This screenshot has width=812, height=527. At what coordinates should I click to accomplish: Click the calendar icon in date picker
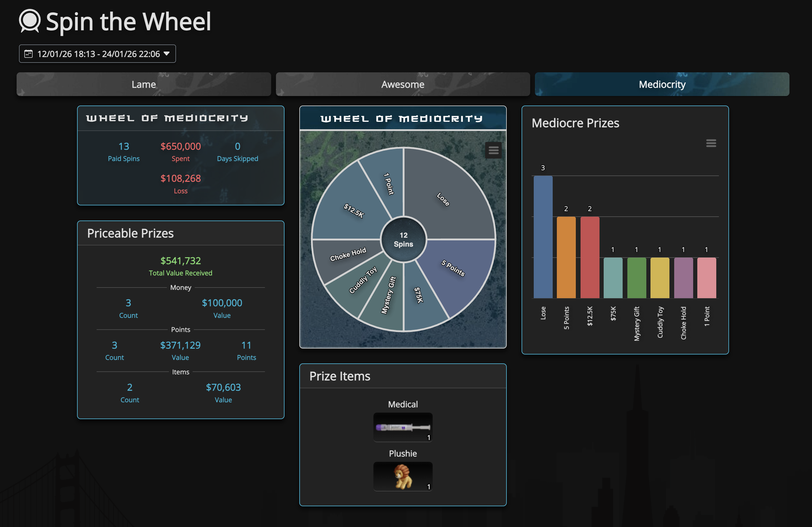click(29, 54)
